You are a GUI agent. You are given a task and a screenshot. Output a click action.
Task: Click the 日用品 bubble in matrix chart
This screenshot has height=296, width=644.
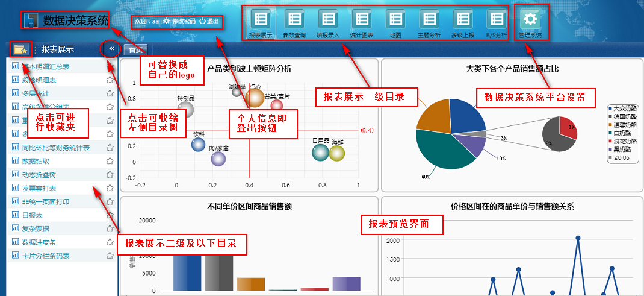(320, 152)
